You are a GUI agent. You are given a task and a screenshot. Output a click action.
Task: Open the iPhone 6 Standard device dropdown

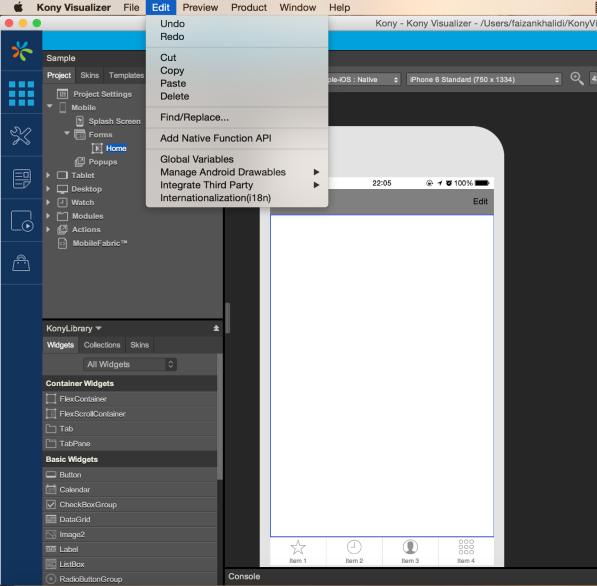(484, 79)
